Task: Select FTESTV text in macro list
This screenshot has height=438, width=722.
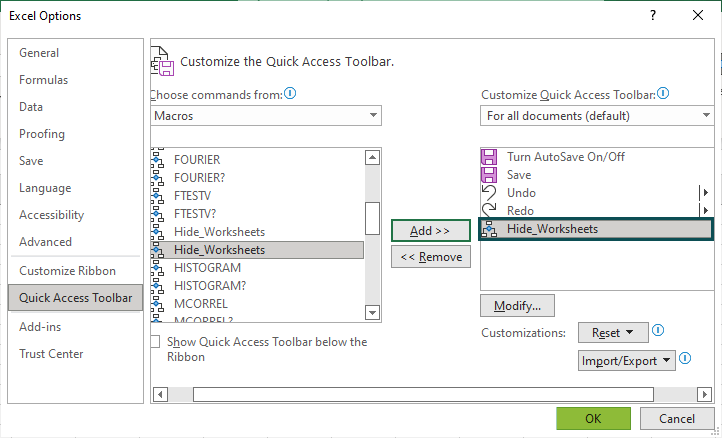Action: [x=192, y=195]
